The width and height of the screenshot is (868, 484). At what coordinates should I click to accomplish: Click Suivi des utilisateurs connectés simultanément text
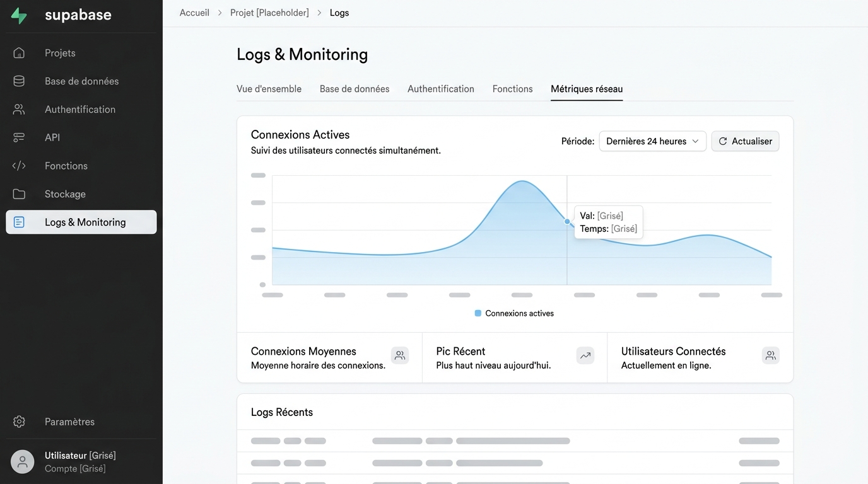[346, 151]
